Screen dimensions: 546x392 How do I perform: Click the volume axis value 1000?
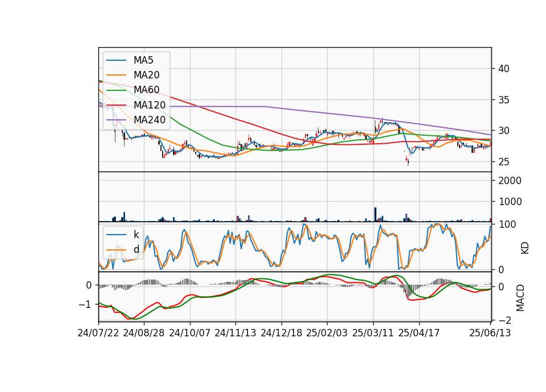(x=510, y=202)
